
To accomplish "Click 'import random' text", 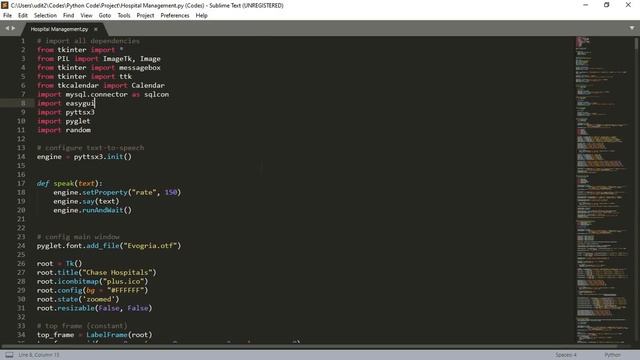I will point(64,130).
